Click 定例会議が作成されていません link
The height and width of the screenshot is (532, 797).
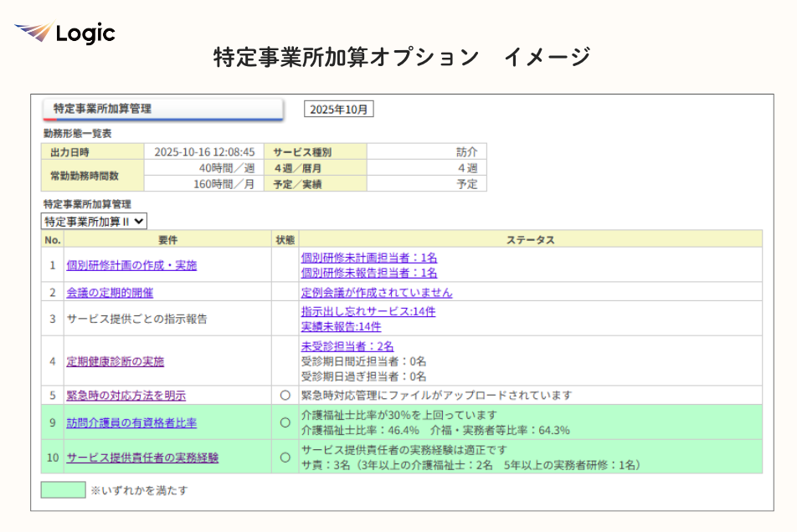[377, 293]
